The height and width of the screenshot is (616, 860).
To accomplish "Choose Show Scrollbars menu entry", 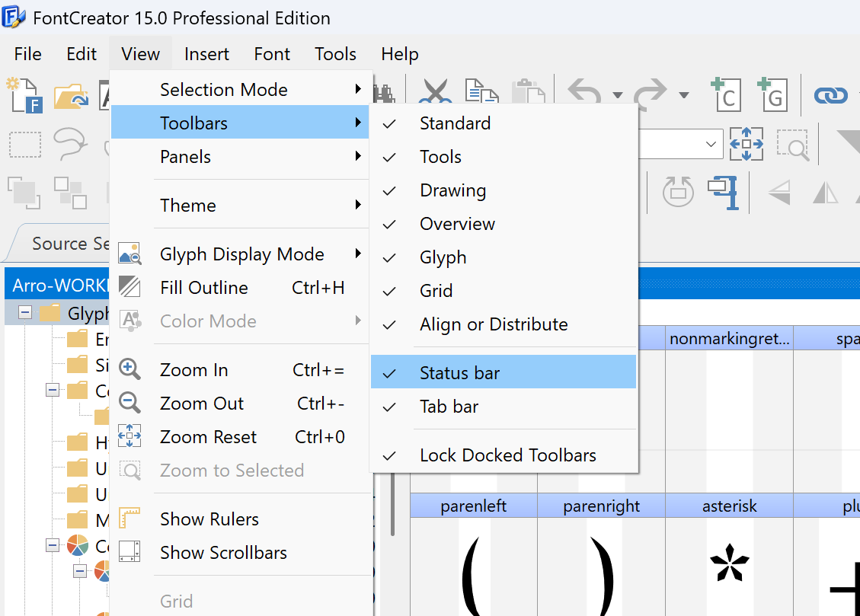I will (240, 552).
